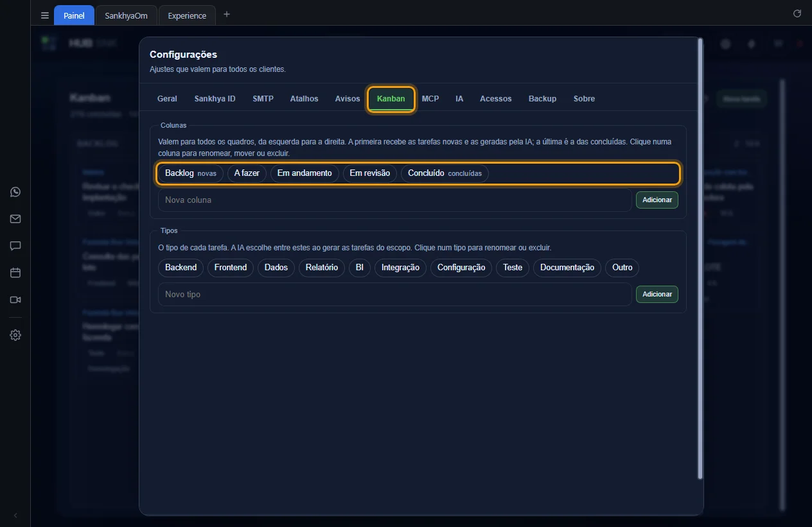Click the Backend type chip
The height and width of the screenshot is (527, 812).
[x=181, y=268]
